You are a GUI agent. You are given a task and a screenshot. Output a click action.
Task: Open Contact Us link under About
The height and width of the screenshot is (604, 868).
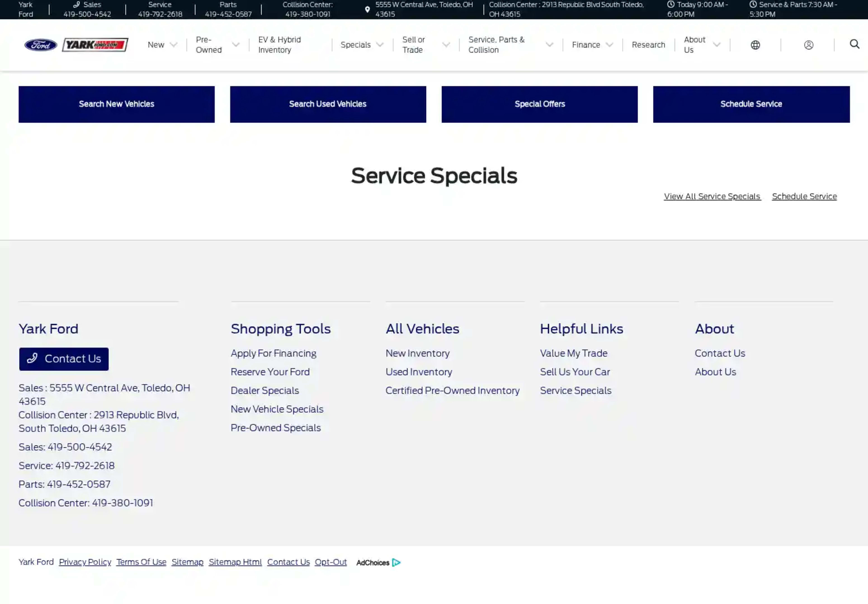[720, 353]
